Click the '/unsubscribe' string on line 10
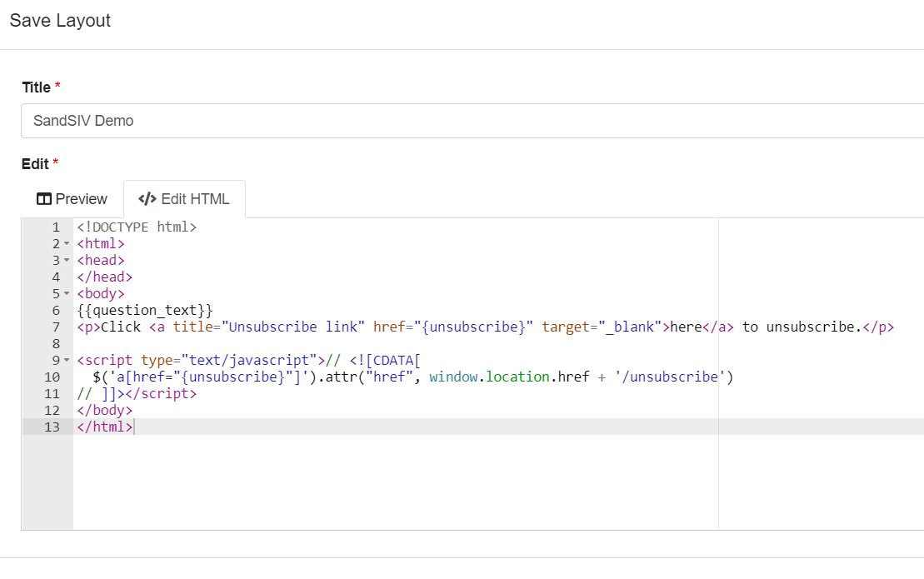The image size is (924, 579). (x=670, y=377)
